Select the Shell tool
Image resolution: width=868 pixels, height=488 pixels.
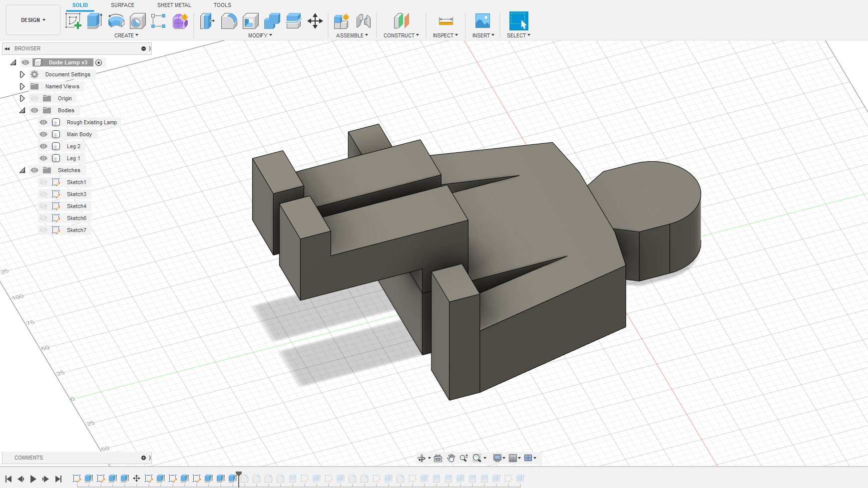pyautogui.click(x=250, y=21)
